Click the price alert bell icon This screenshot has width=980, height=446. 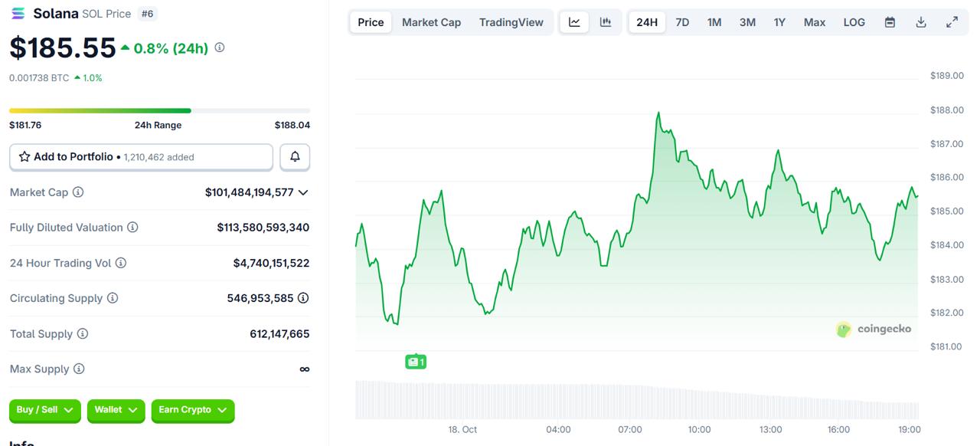click(295, 156)
